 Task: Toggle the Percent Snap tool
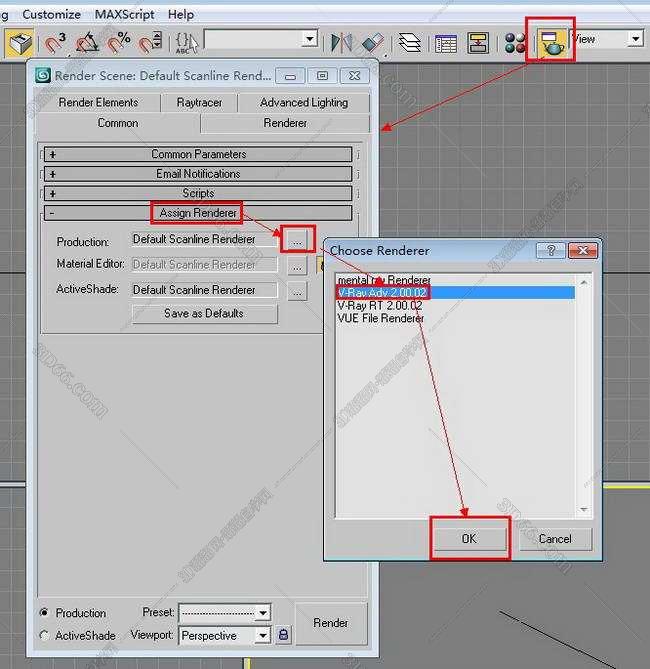coord(118,42)
